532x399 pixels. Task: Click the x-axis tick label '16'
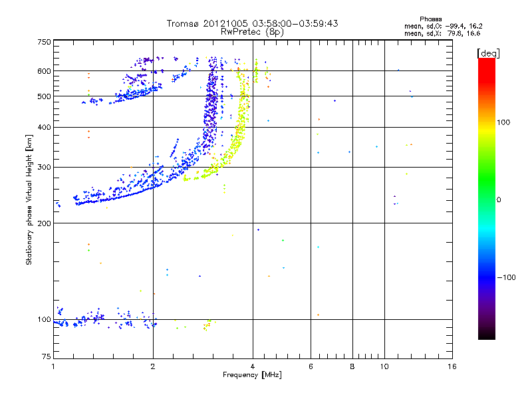(x=452, y=366)
